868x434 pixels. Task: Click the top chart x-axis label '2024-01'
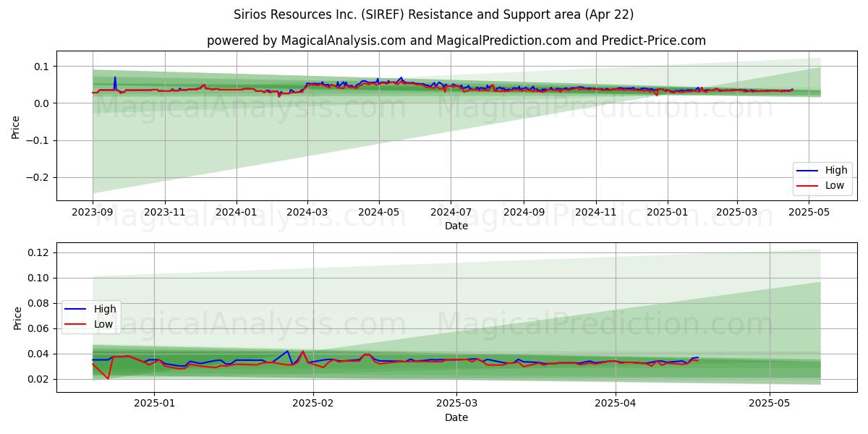click(x=237, y=211)
